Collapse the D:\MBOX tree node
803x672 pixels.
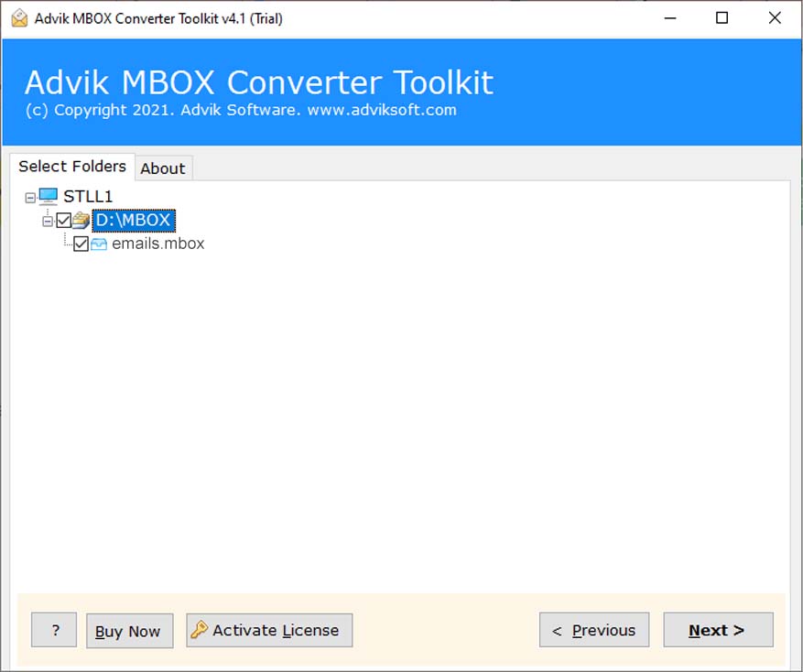click(48, 221)
